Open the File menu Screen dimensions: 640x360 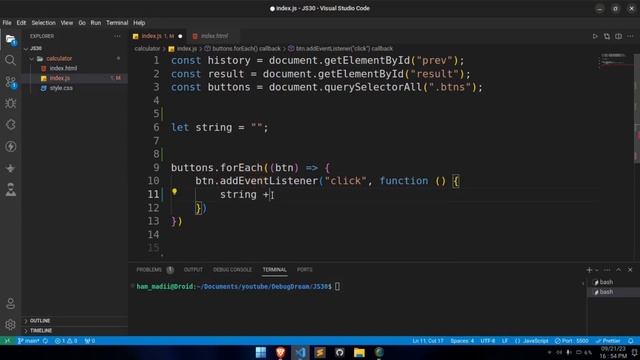coord(7,23)
